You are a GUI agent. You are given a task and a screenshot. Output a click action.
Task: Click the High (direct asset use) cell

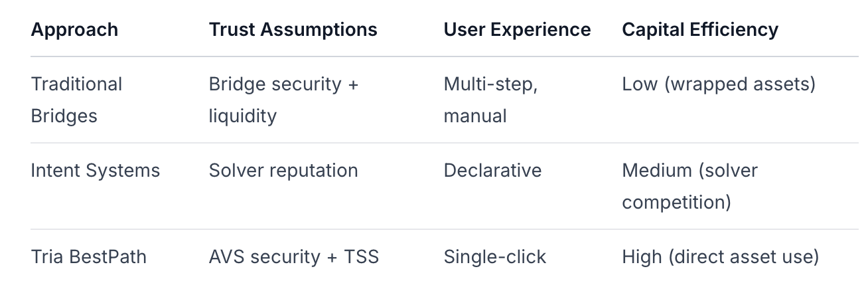pos(720,256)
